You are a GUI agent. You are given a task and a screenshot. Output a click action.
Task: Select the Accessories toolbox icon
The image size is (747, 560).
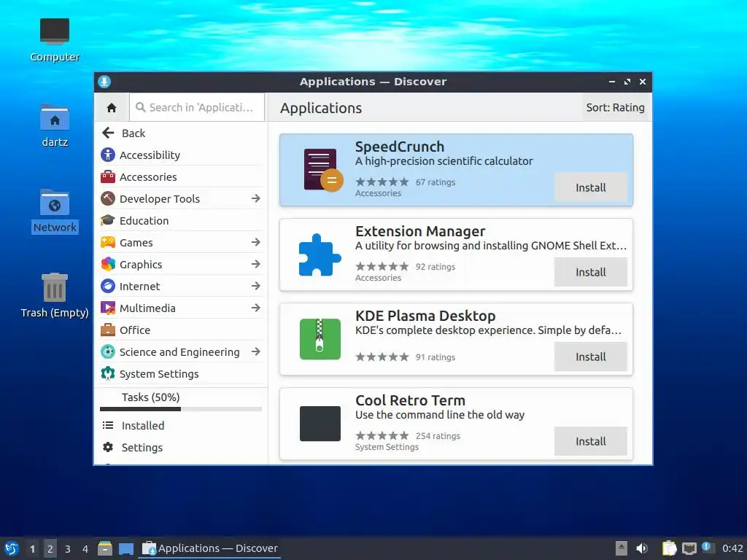108,176
